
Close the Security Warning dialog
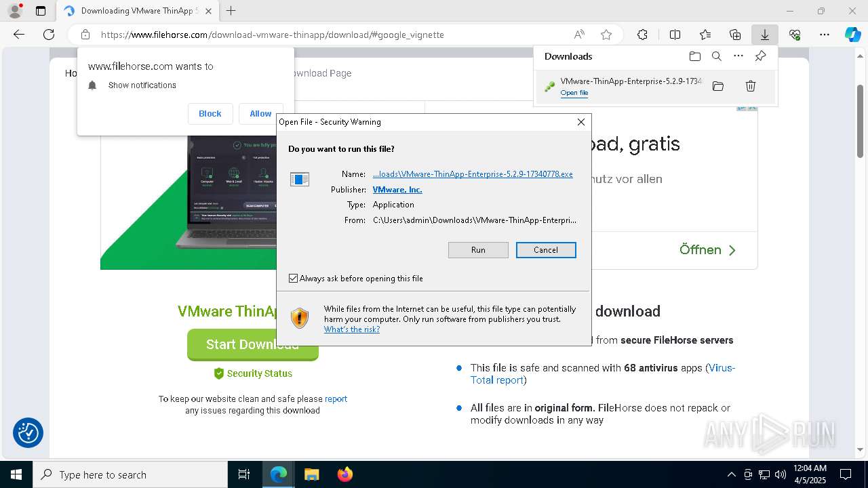tap(580, 122)
